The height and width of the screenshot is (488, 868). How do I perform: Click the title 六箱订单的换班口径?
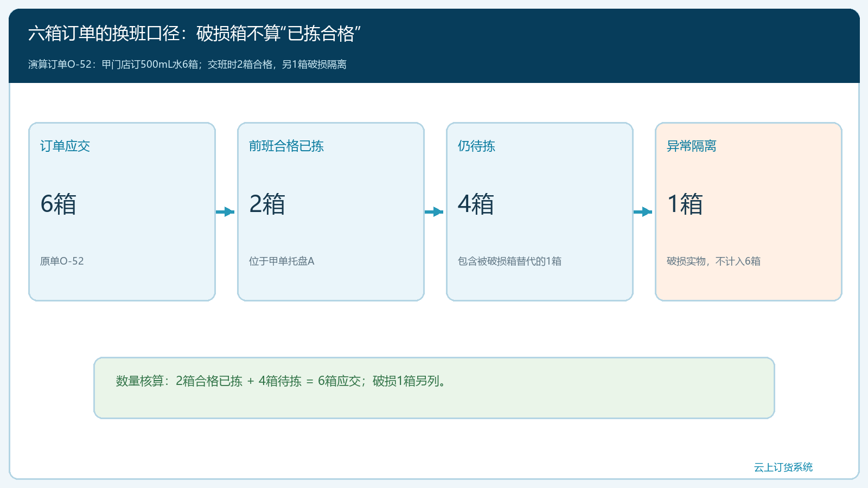[x=194, y=34]
